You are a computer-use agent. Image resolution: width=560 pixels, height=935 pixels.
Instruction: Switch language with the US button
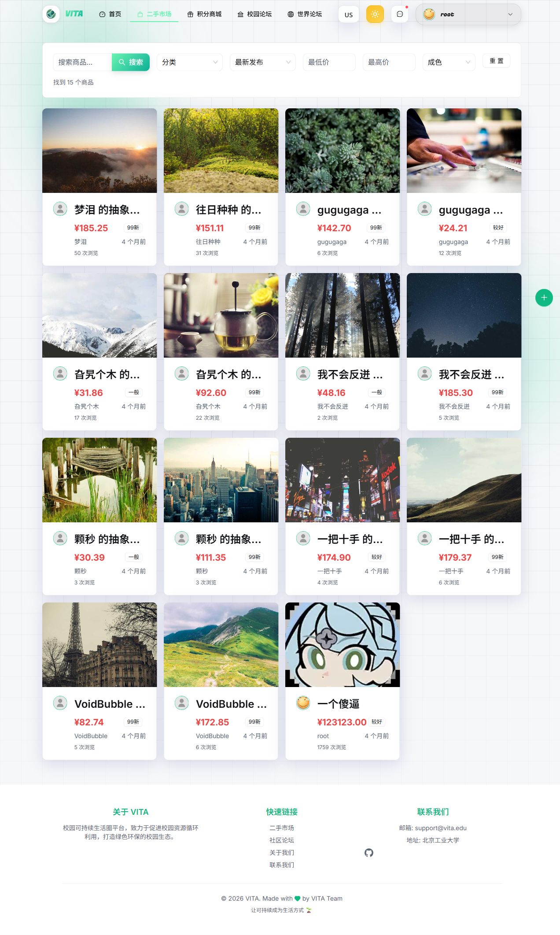tap(349, 15)
